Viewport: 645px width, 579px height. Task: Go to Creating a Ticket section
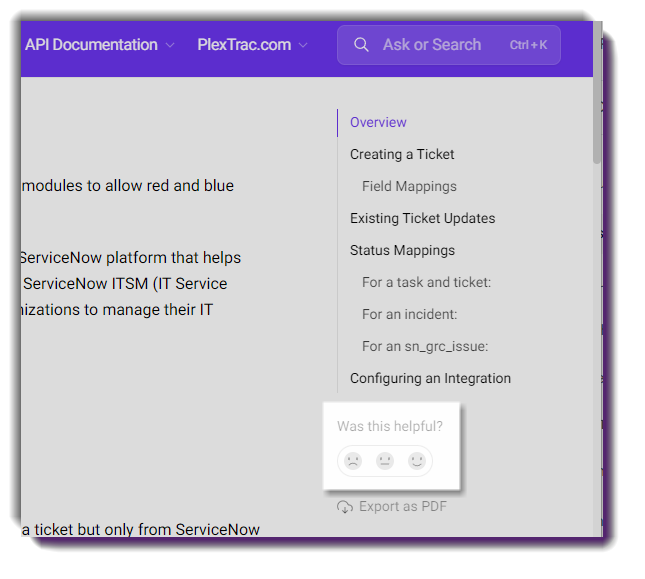pos(402,154)
